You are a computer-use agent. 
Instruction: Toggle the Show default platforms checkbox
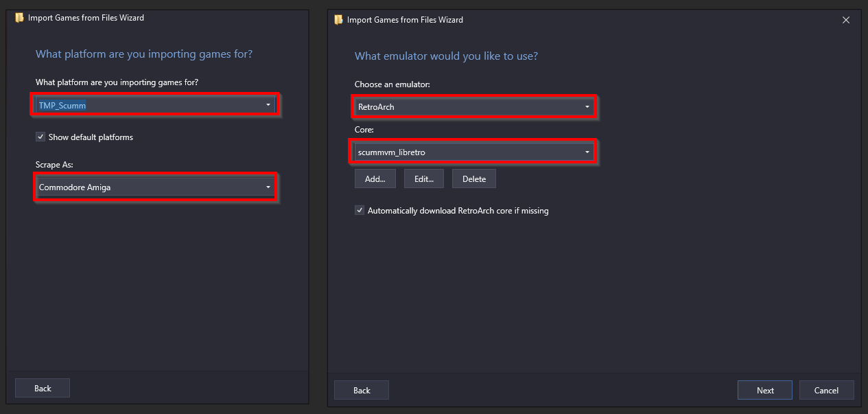[40, 137]
